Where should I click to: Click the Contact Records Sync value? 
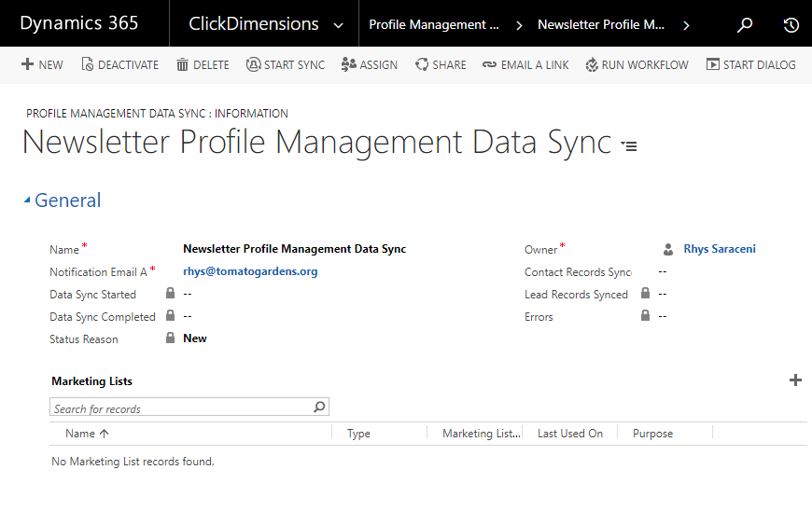[x=663, y=271]
